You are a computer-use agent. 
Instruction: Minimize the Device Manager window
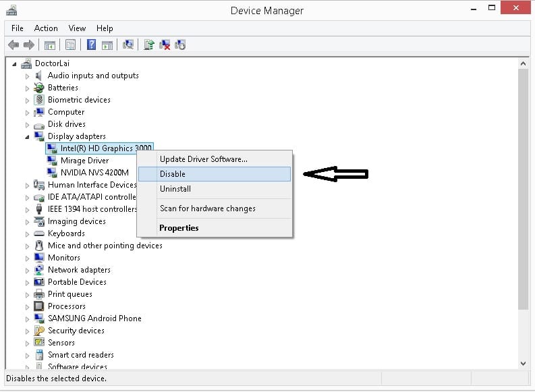474,9
